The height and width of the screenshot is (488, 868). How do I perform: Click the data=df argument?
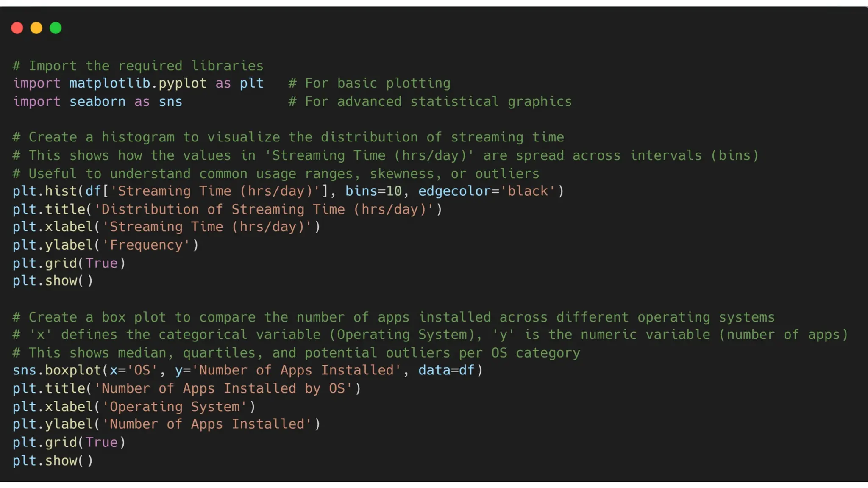tap(446, 370)
